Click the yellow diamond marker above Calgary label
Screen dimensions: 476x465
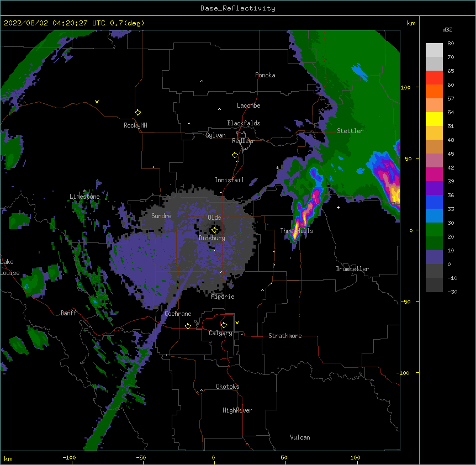click(224, 325)
